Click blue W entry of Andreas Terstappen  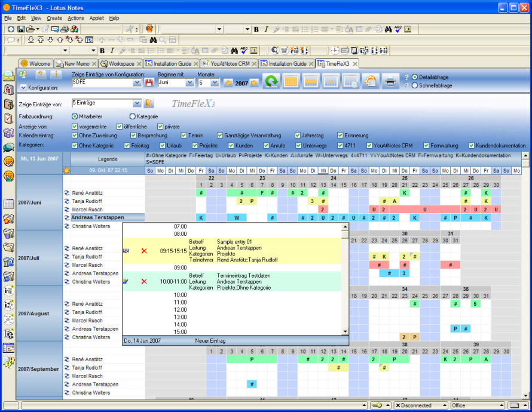(x=237, y=218)
